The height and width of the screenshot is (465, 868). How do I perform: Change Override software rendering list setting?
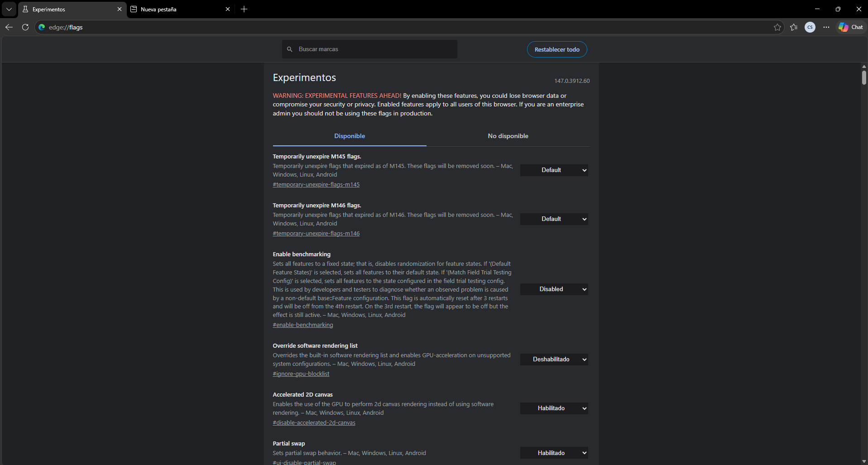pyautogui.click(x=554, y=360)
